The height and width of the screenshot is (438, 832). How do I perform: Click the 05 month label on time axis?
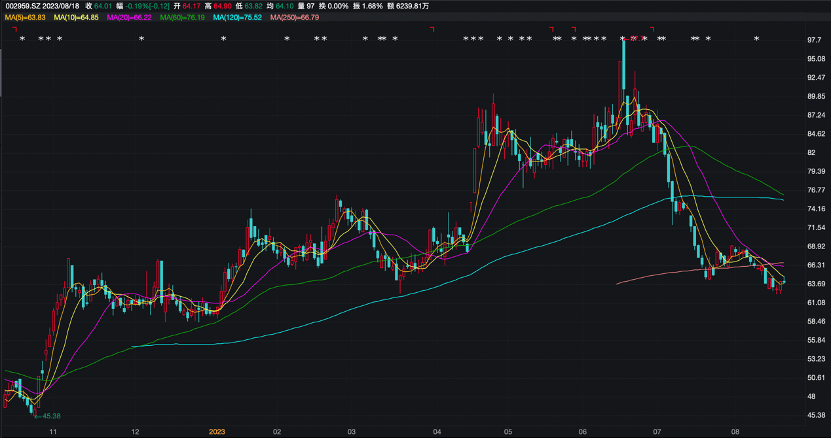[507, 431]
